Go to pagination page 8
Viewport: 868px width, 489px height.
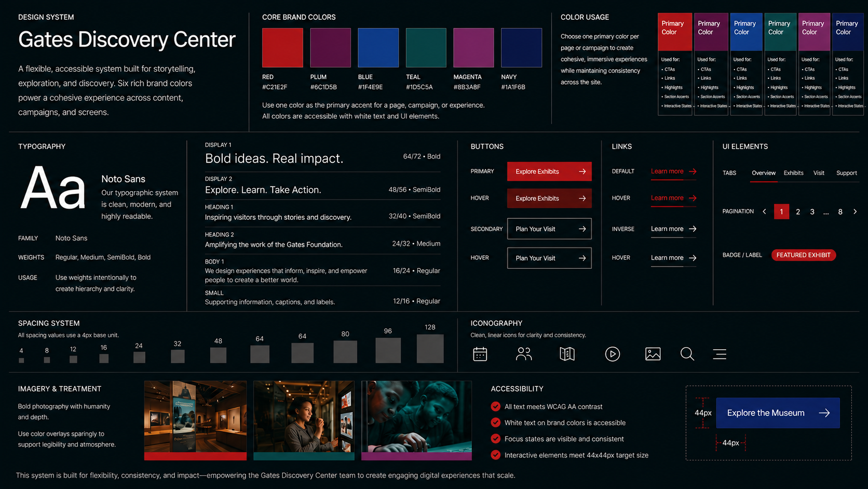[x=840, y=212]
